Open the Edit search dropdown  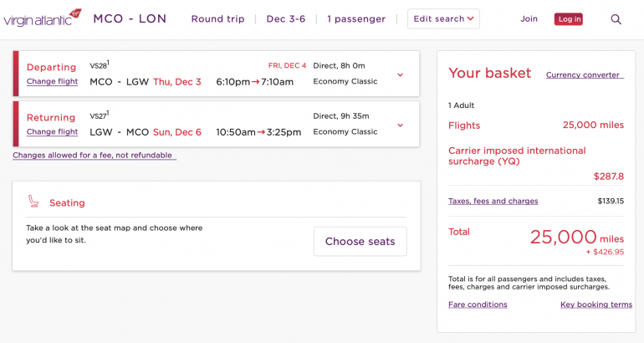point(443,18)
